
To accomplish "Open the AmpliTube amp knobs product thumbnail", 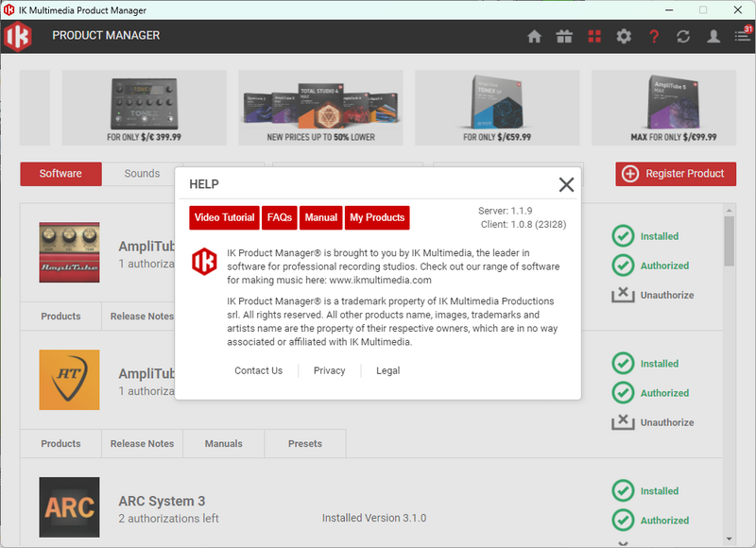I will click(69, 252).
